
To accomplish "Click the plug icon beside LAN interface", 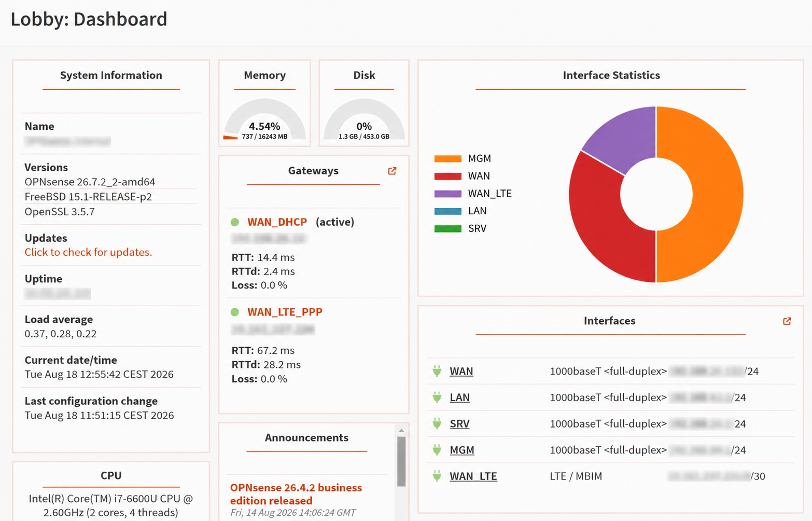I will coord(437,397).
